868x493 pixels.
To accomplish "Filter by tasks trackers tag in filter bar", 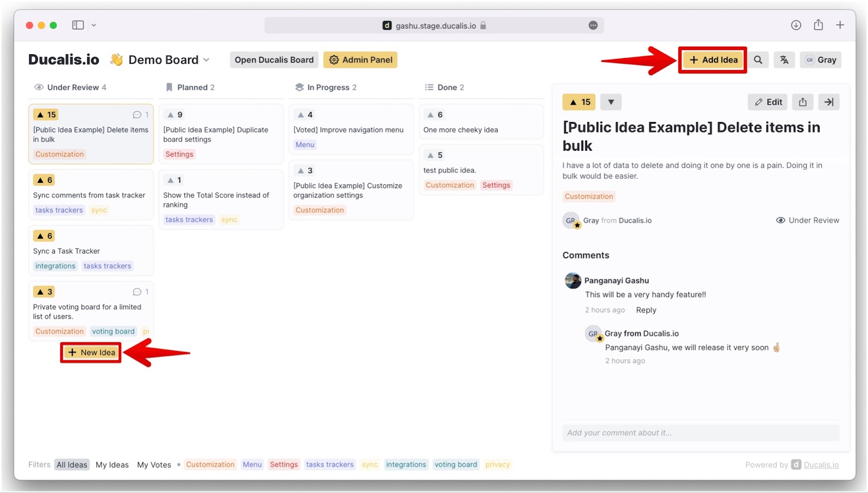I will click(x=330, y=464).
